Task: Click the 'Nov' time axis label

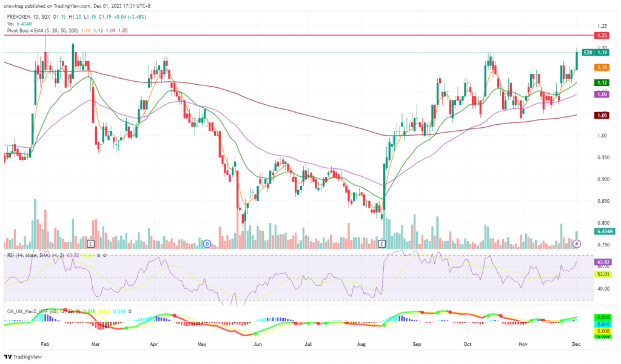Action: (523, 344)
